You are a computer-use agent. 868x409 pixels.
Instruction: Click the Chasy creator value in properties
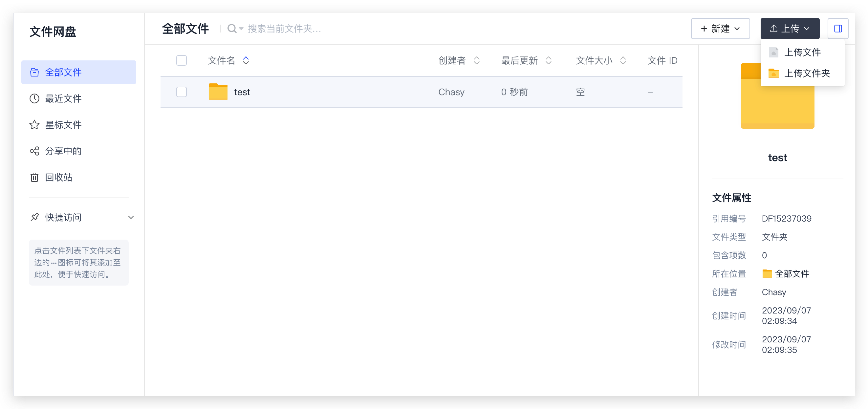click(774, 292)
